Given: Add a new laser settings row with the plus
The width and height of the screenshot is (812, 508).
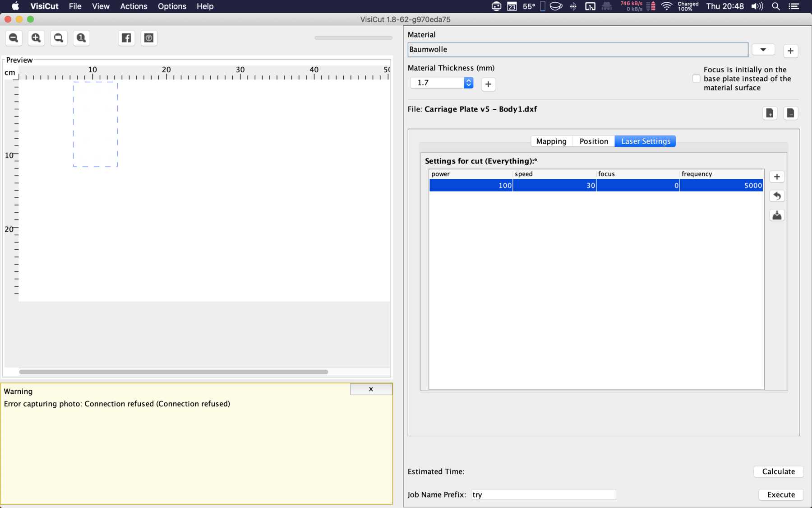Looking at the screenshot, I should pyautogui.click(x=777, y=177).
